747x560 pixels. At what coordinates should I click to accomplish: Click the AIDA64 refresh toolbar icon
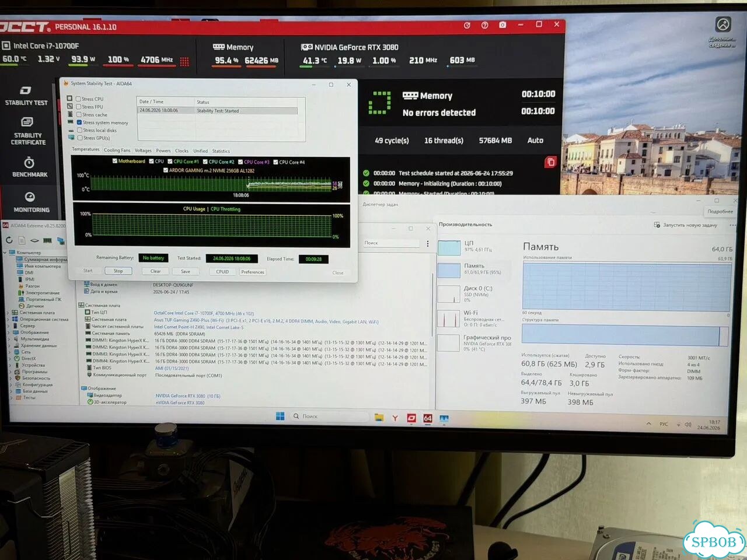click(9, 240)
